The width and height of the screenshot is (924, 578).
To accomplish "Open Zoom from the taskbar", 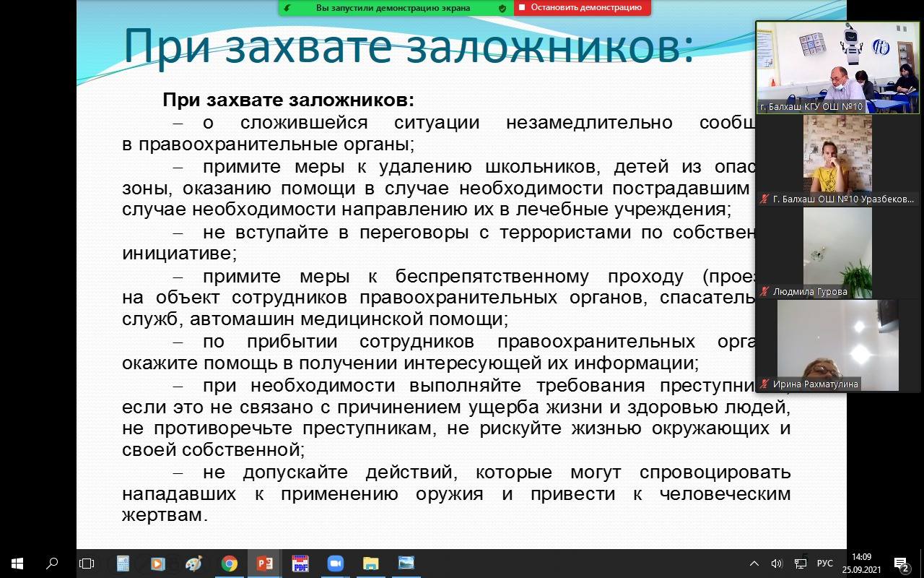I will [x=335, y=564].
